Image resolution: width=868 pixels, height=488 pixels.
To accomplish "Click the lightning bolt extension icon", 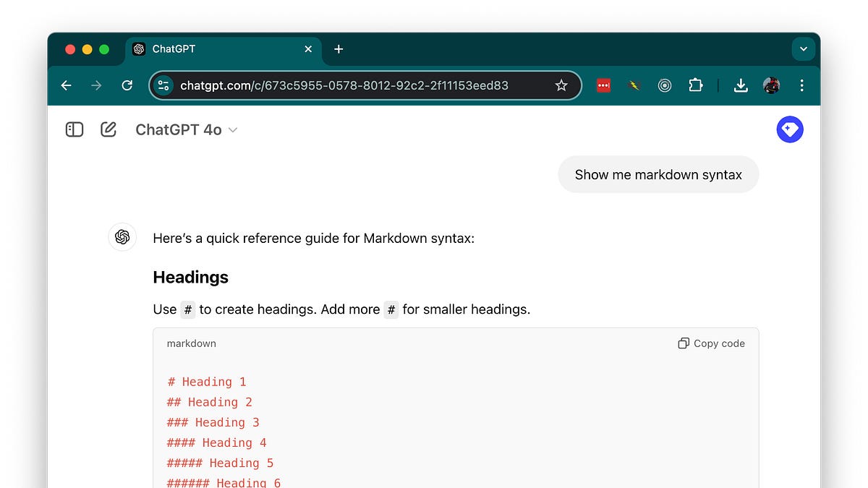I will 634,85.
